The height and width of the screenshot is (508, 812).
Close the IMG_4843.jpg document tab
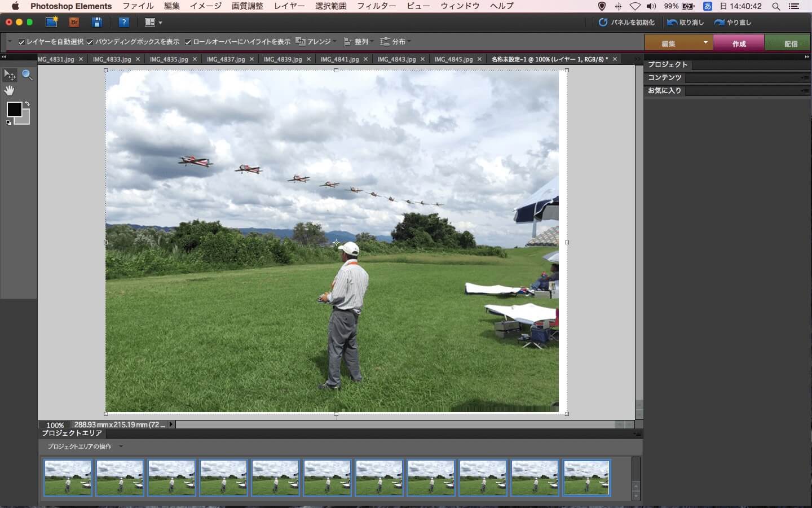coord(422,59)
